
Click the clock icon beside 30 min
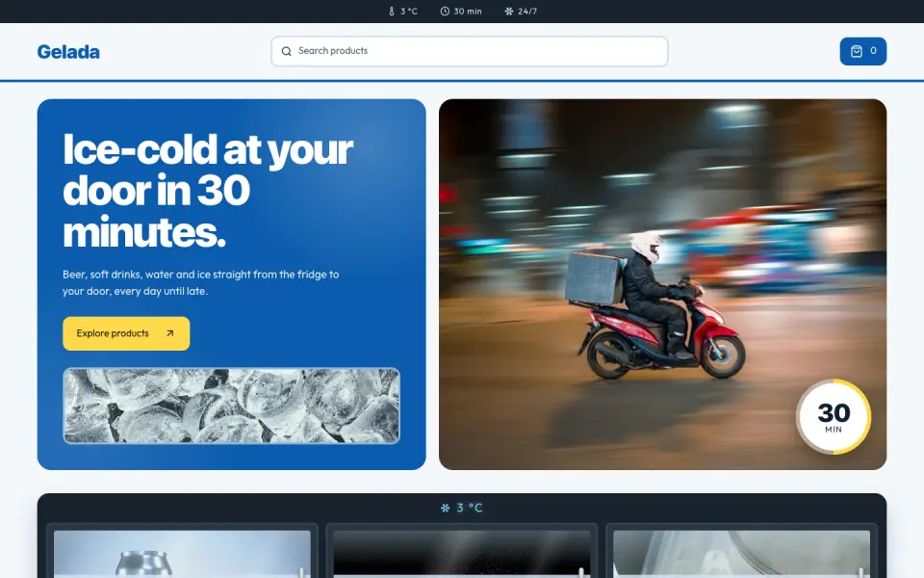click(445, 12)
